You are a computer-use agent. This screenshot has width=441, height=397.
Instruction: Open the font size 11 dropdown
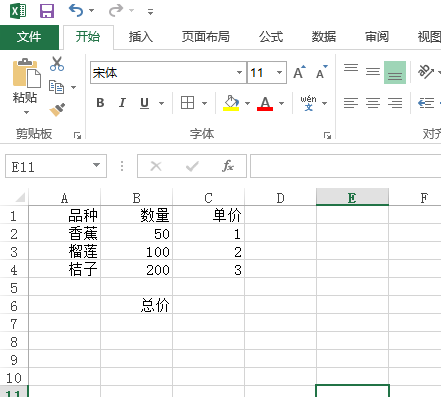coord(279,73)
